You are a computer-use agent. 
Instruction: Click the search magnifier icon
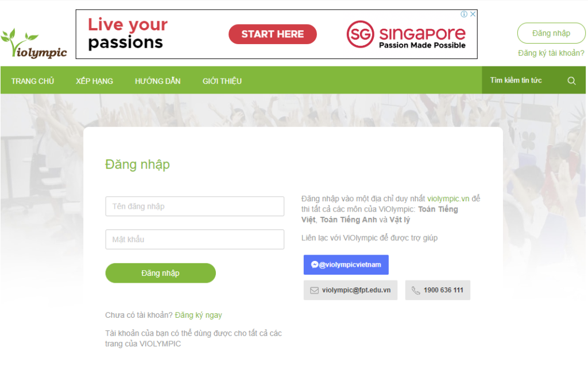pos(571,80)
